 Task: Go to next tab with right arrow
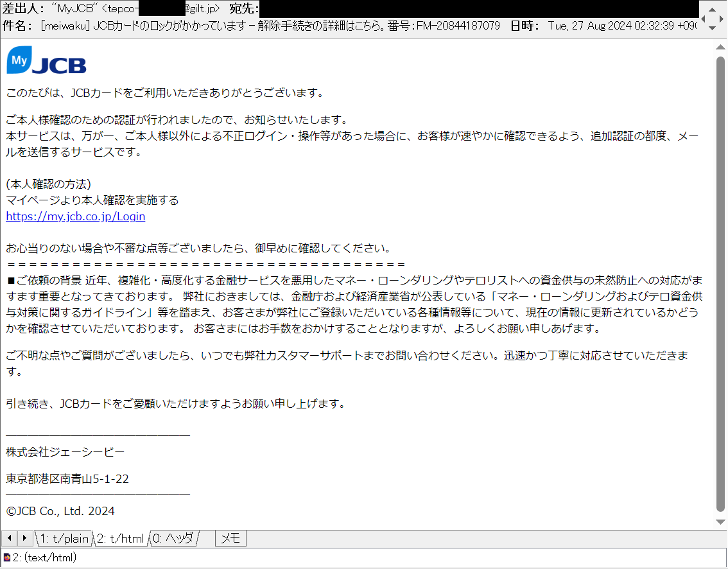point(24,538)
